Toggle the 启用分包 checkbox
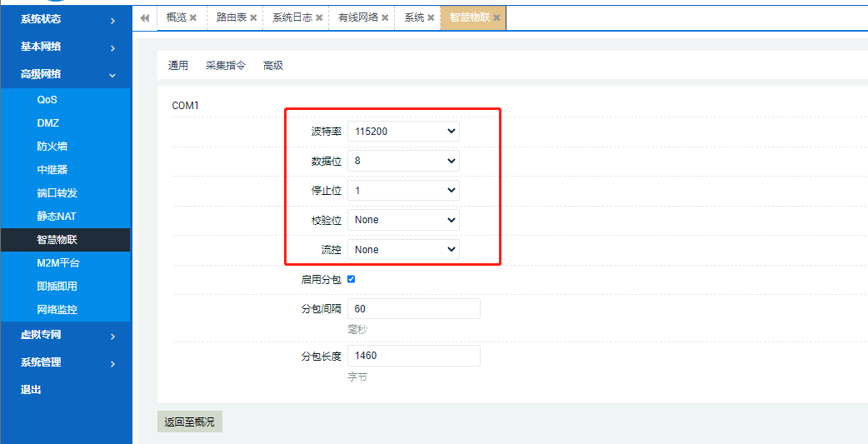Image resolution: width=868 pixels, height=444 pixels. pyautogui.click(x=351, y=279)
